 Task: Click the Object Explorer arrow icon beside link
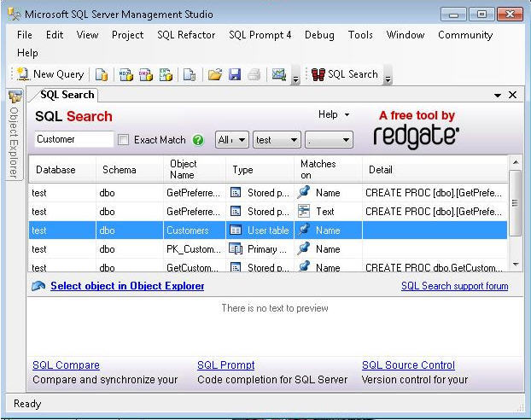(x=38, y=286)
